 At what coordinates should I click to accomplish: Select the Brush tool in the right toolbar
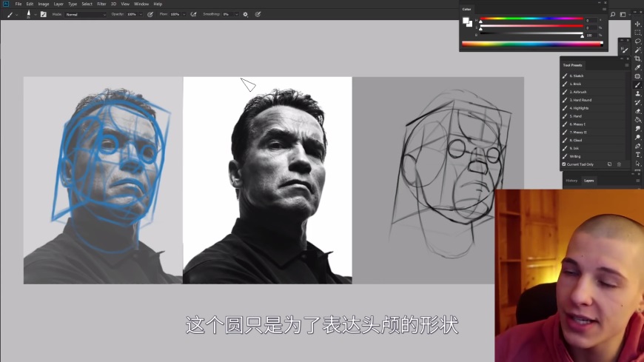[x=637, y=85]
